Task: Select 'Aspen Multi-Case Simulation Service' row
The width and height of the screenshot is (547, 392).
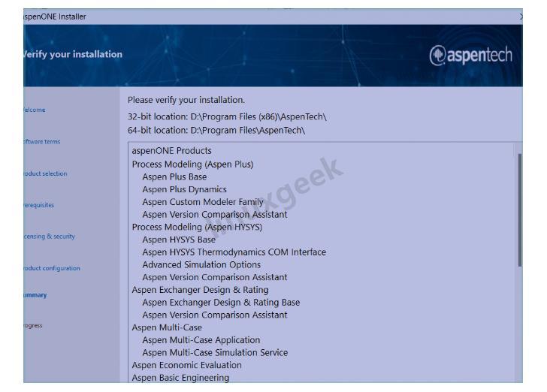Action: pos(215,353)
